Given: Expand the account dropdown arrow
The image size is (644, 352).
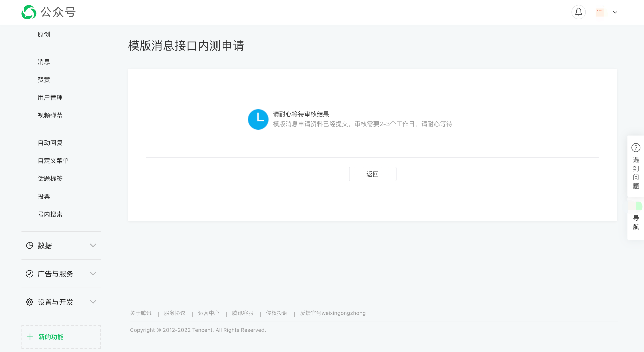Looking at the screenshot, I should click(x=615, y=12).
